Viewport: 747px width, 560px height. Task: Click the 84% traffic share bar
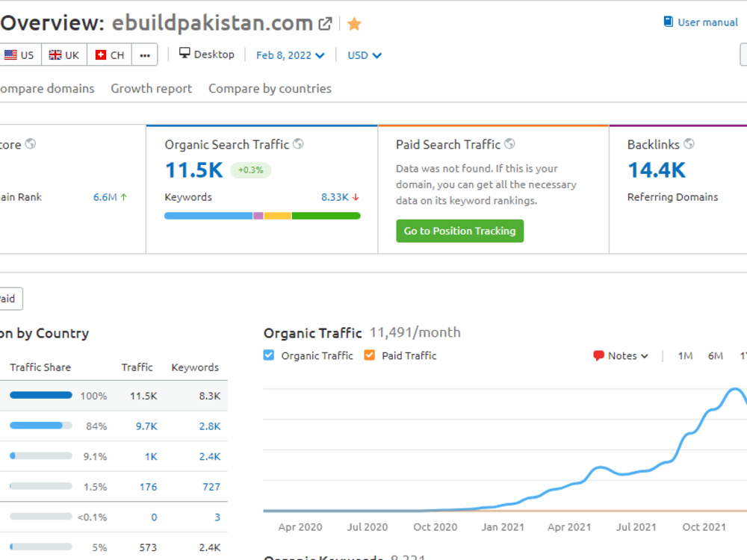[x=41, y=426]
